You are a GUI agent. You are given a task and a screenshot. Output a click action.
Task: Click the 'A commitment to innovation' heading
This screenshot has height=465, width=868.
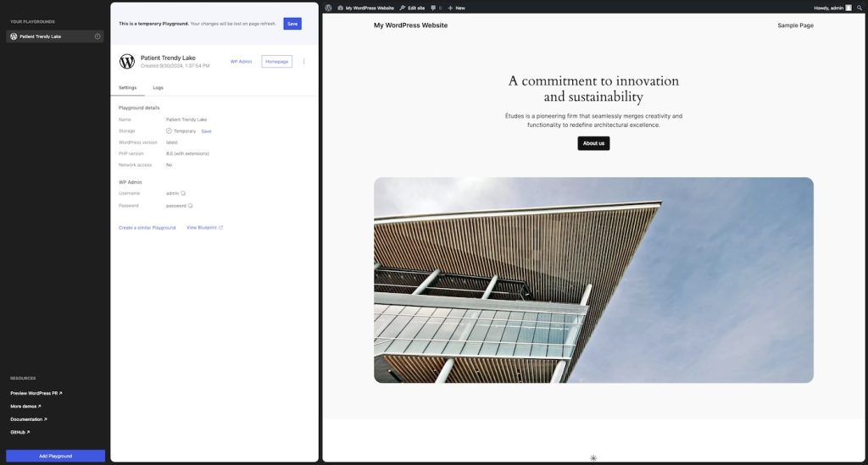coord(593,88)
